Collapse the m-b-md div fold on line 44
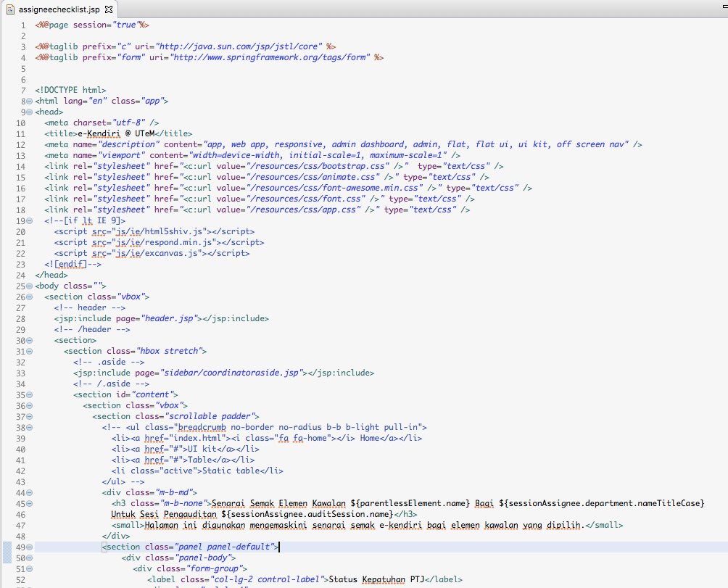 [30, 493]
